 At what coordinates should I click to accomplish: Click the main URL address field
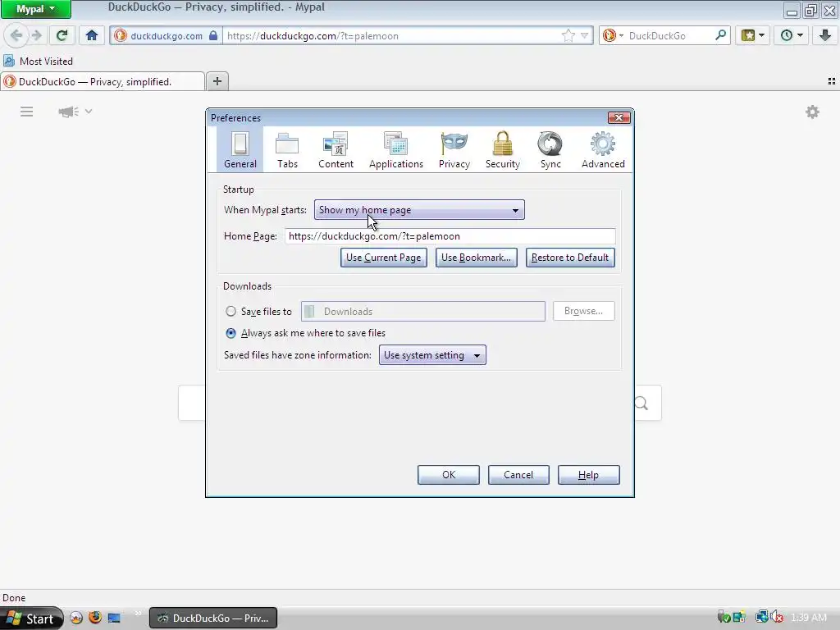pyautogui.click(x=391, y=36)
